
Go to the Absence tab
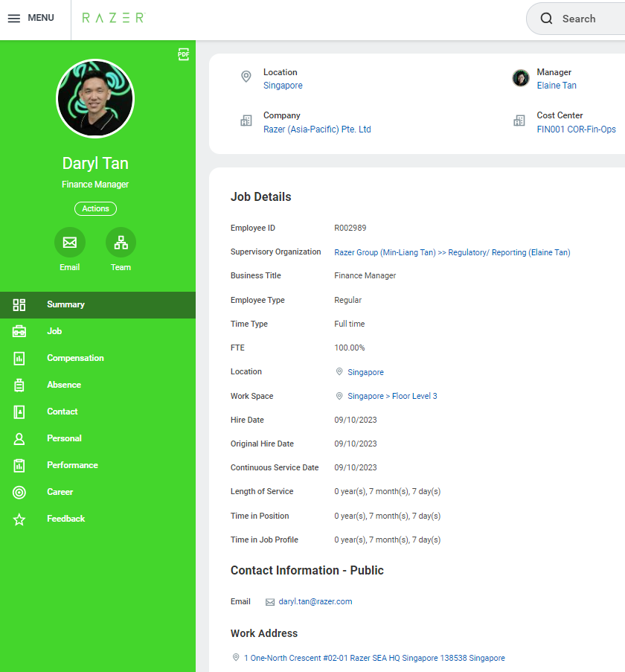[97, 385]
